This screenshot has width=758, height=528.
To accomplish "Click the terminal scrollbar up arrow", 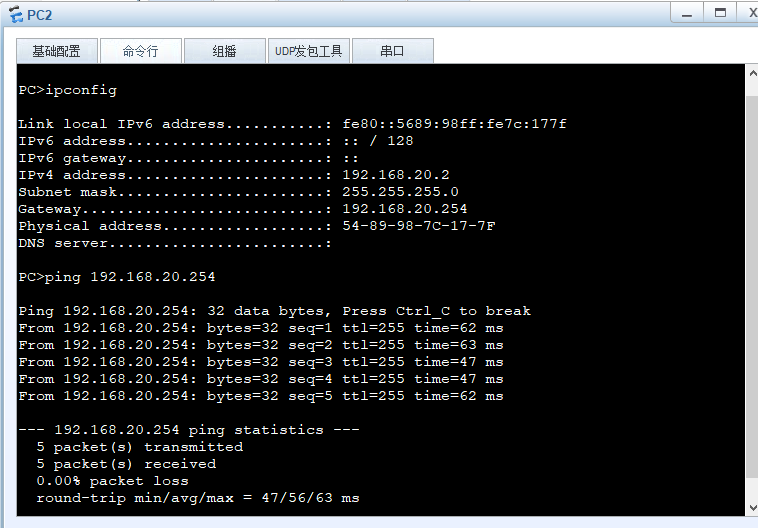I will tap(752, 73).
